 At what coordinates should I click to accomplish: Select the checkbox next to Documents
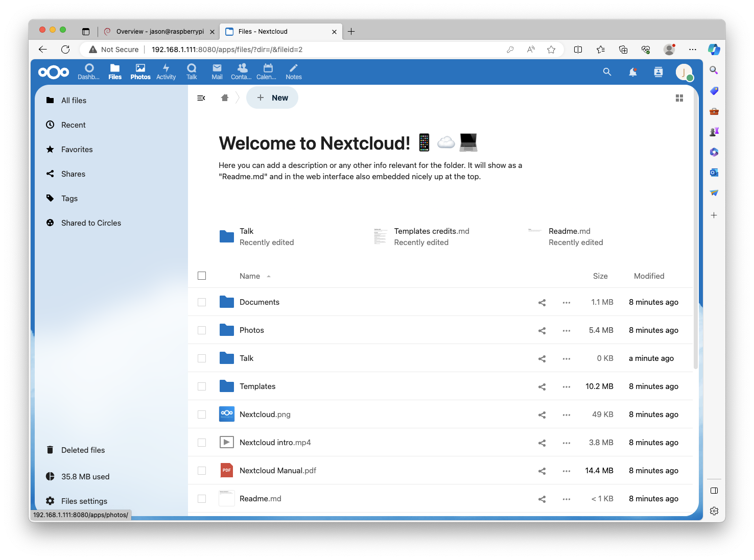tap(202, 302)
